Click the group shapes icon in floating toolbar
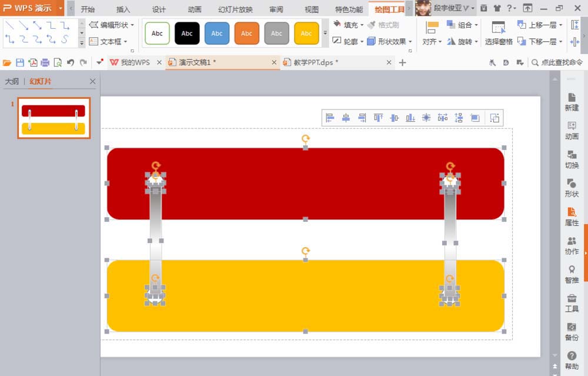588x376 pixels. 495,118
